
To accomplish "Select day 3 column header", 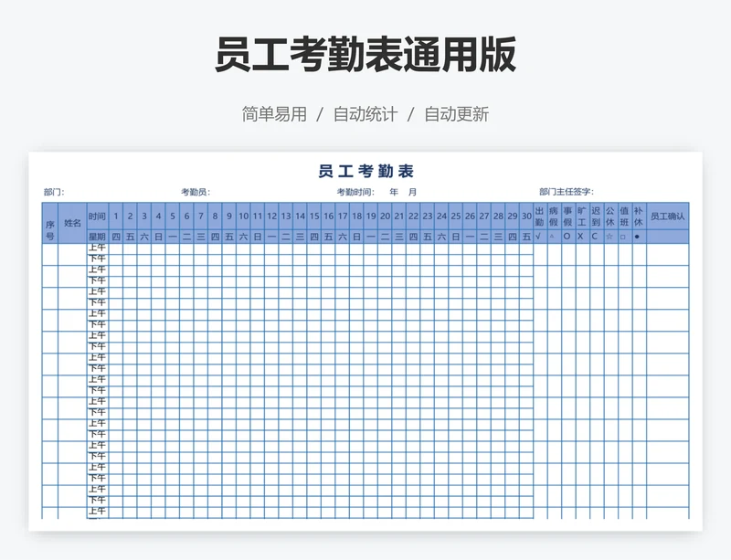I will 144,217.
